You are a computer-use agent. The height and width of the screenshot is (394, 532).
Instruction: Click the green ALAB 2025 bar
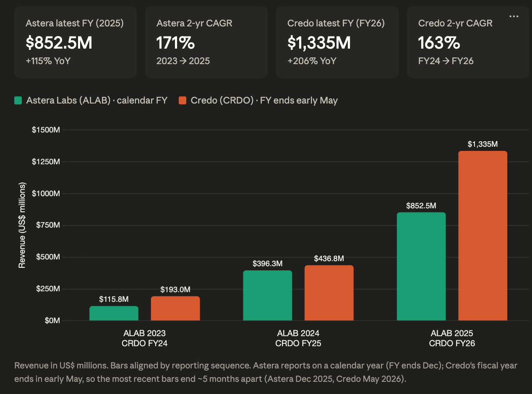tap(421, 267)
